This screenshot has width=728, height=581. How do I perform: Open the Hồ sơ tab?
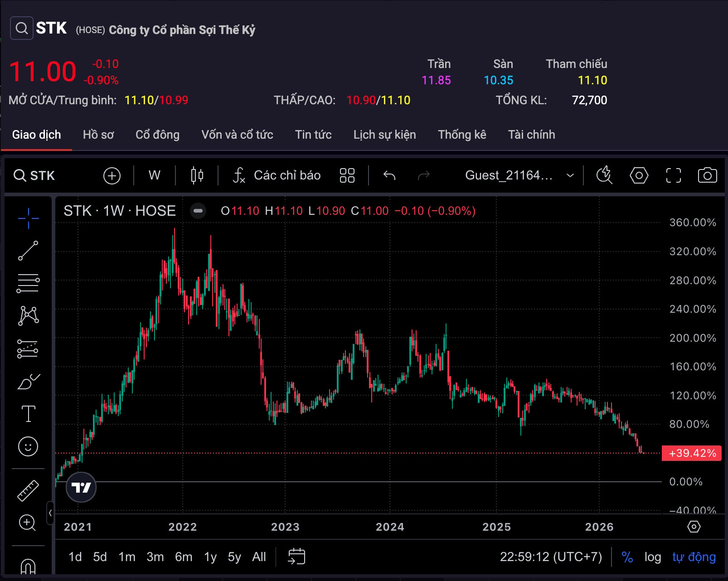(x=98, y=135)
